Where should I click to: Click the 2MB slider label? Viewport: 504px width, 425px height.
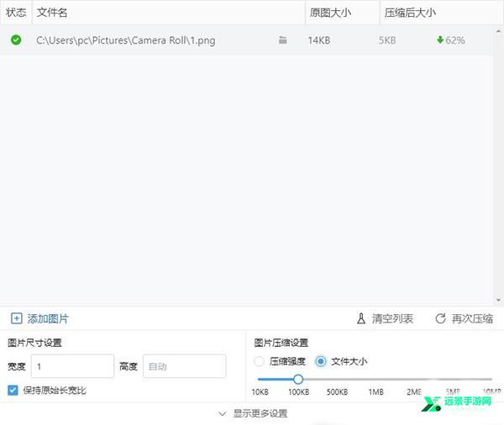[414, 392]
